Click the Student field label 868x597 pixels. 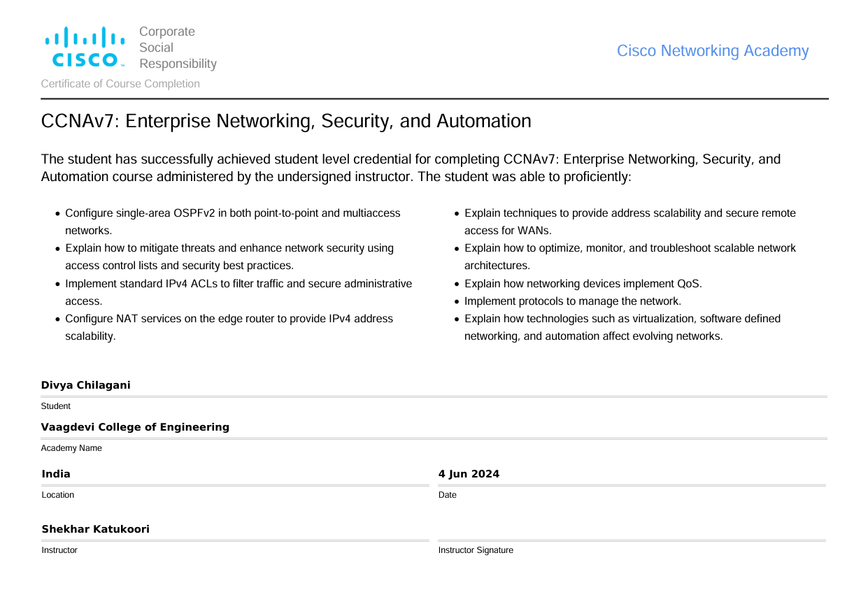[x=56, y=406]
